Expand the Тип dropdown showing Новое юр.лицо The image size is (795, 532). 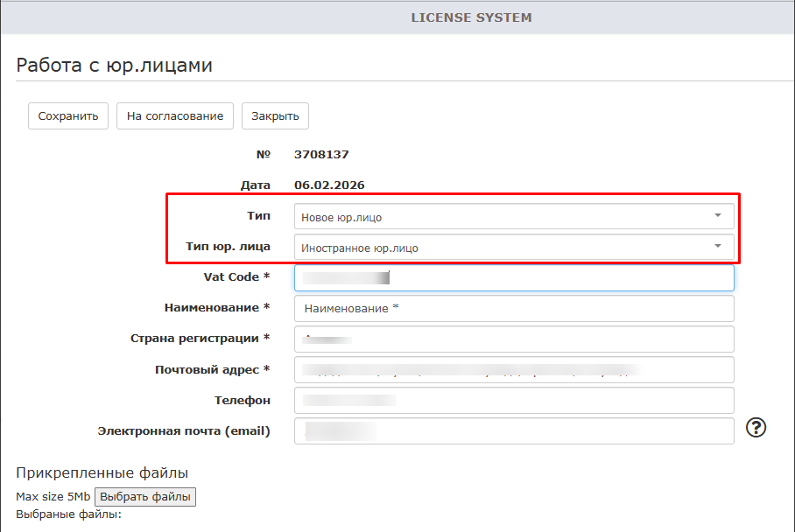(x=513, y=216)
